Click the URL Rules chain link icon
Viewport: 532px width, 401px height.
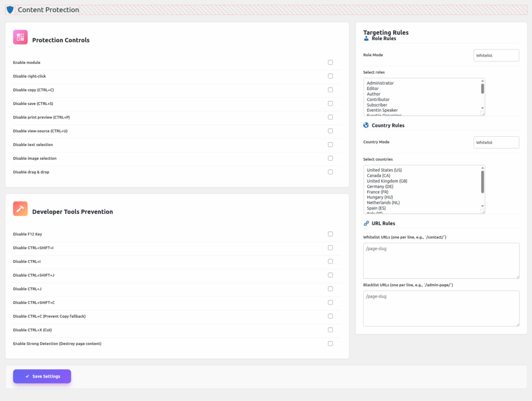tap(366, 224)
